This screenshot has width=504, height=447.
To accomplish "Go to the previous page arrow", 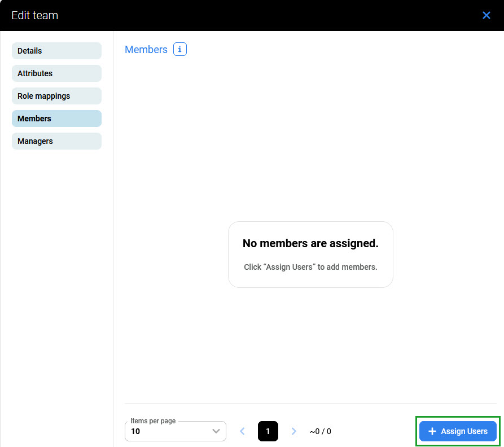I will pos(242,431).
